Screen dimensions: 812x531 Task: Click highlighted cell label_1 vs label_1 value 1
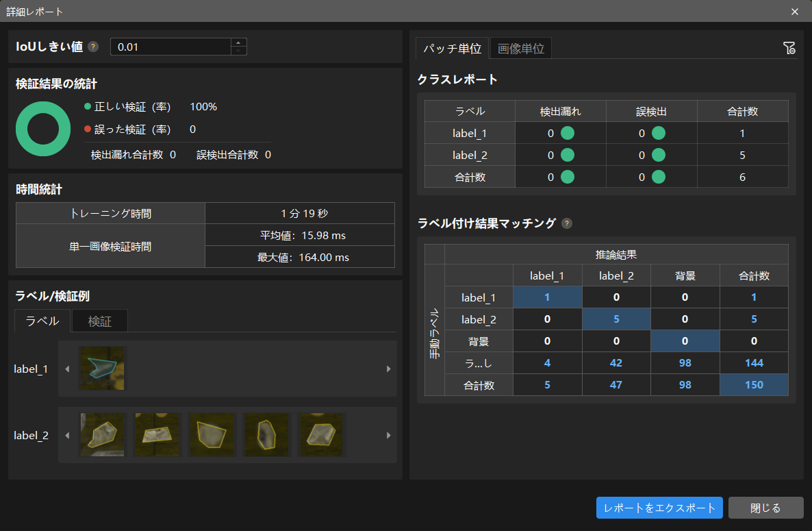click(x=547, y=297)
